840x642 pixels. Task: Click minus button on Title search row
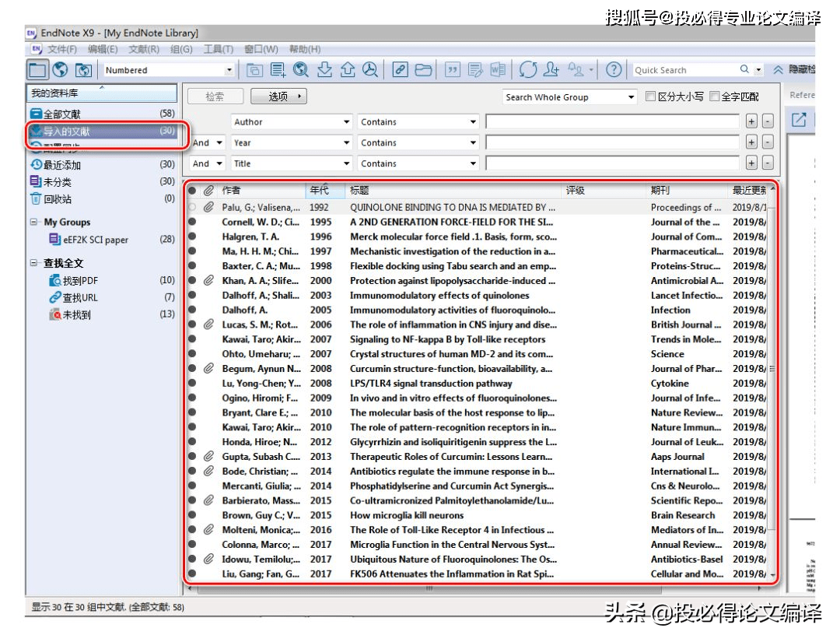point(768,163)
